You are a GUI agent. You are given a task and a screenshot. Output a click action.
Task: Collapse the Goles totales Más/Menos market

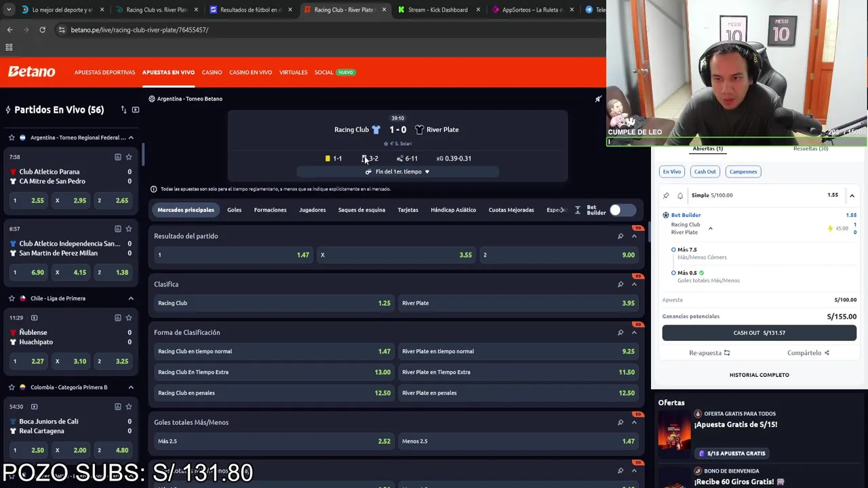634,422
